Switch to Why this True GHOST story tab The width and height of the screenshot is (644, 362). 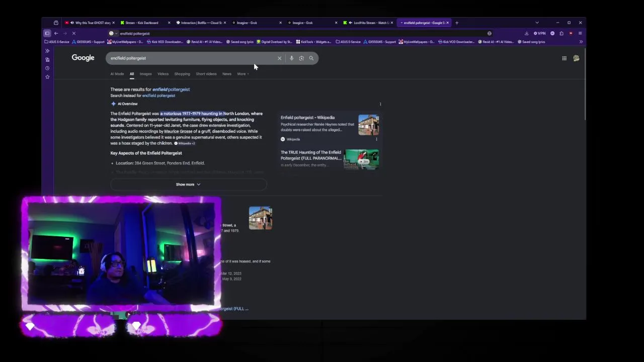click(90, 23)
